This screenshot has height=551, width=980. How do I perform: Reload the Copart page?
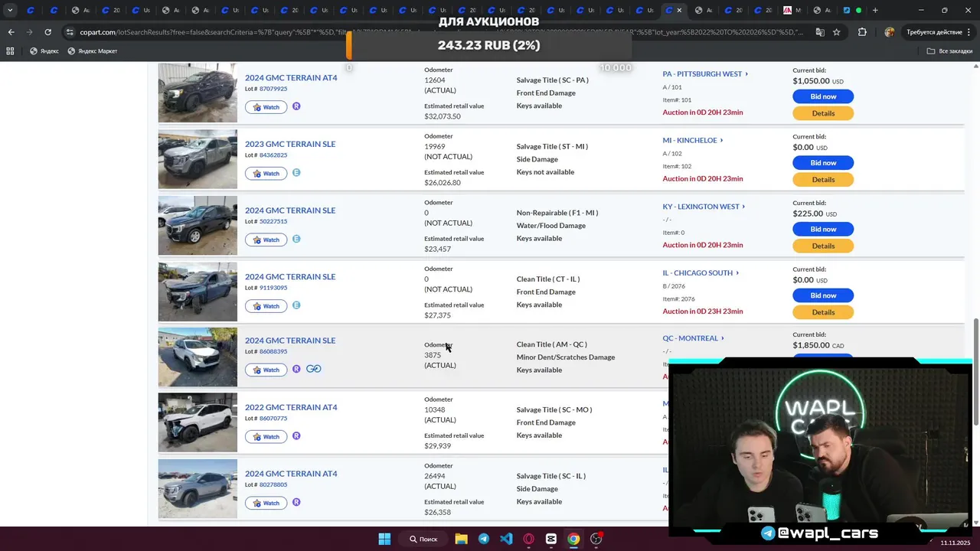(47, 32)
